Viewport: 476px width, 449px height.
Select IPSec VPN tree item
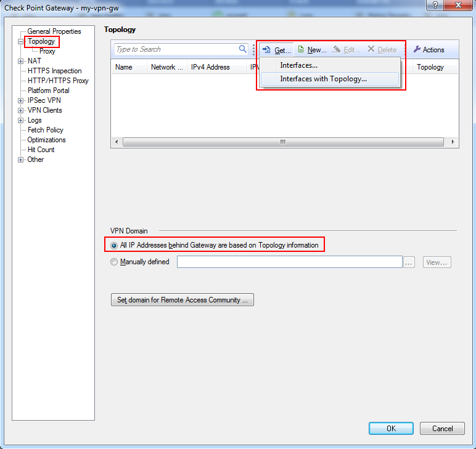tap(44, 100)
